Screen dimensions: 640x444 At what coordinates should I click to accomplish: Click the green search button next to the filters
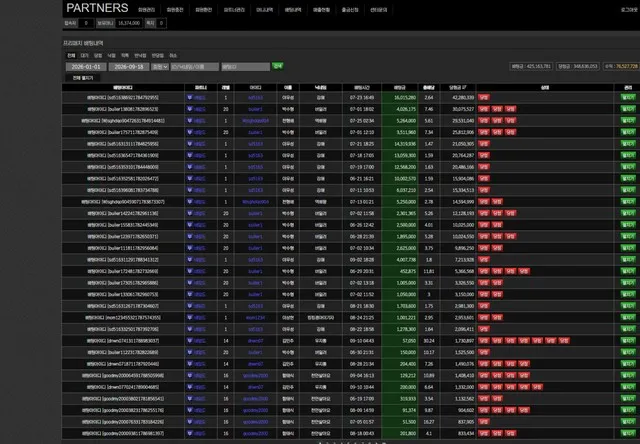pyautogui.click(x=278, y=66)
